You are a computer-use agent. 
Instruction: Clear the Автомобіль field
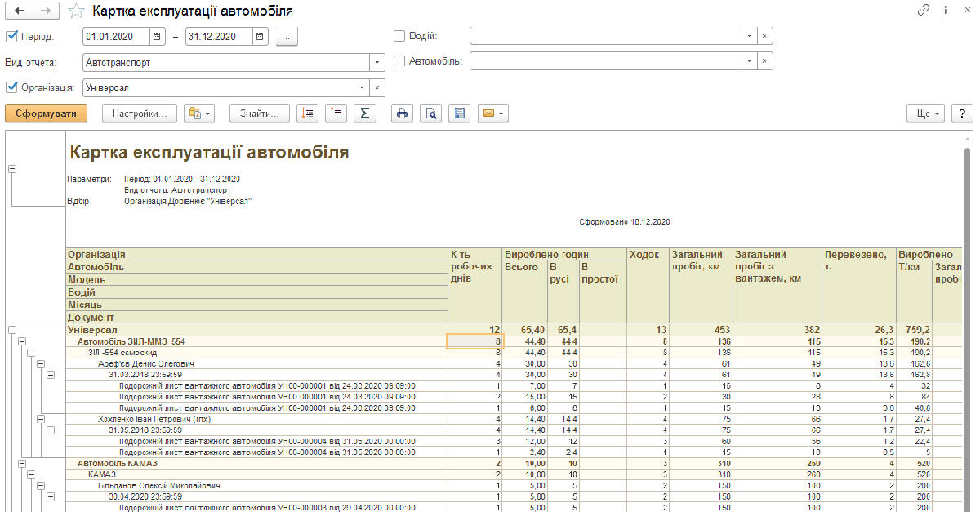[765, 61]
